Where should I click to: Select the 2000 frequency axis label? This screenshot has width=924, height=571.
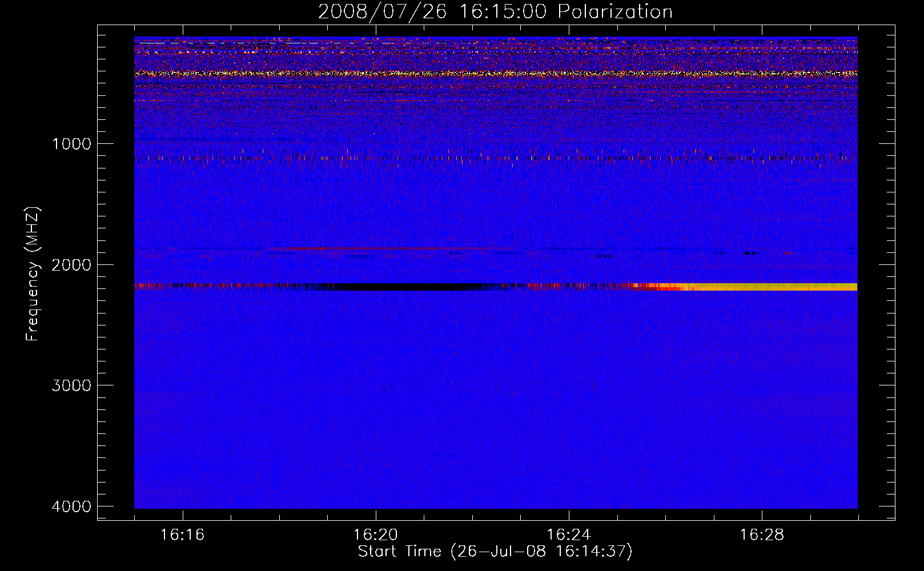[71, 264]
